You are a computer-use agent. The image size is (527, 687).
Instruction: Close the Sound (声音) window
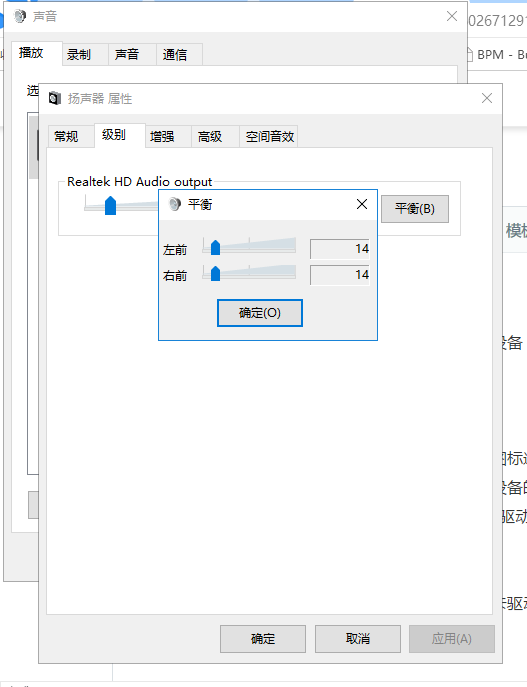[x=452, y=16]
